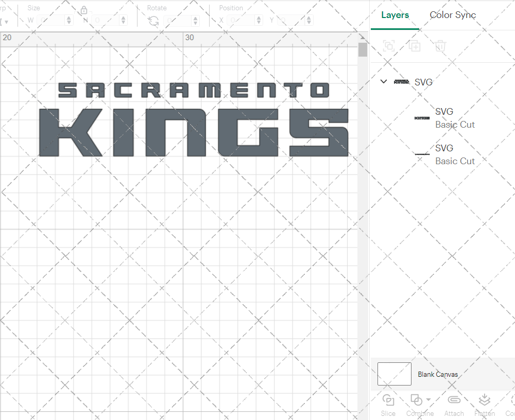The image size is (515, 420).
Task: Switch to the Layers tab
Action: [395, 15]
